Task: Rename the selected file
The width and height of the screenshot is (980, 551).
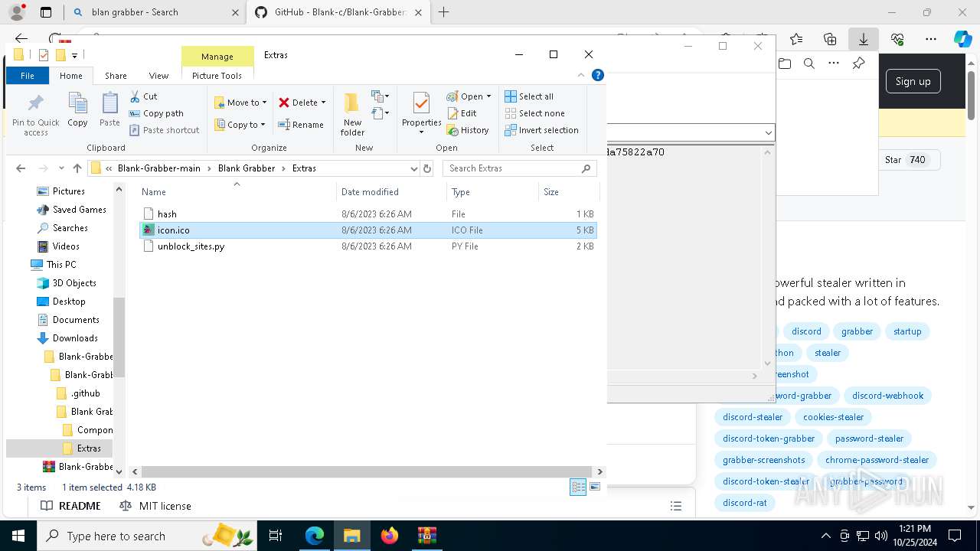Action: 301,125
